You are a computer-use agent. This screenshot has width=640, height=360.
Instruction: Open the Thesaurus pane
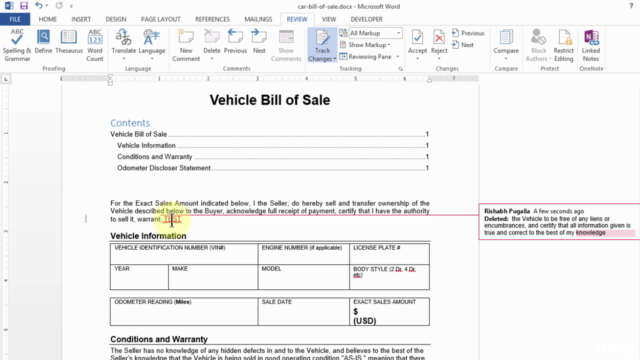[69, 42]
